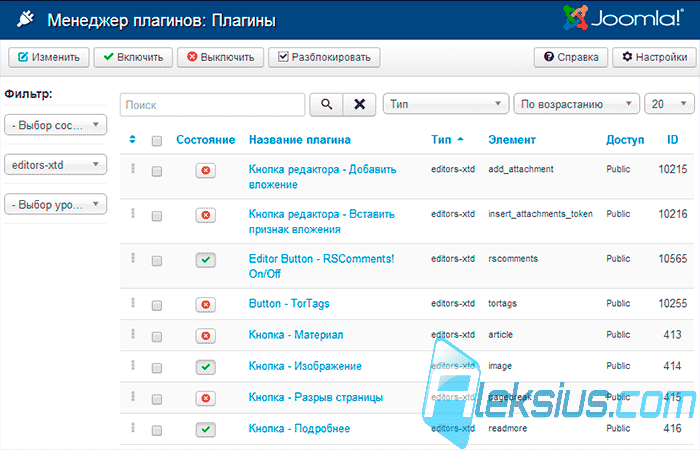The height and width of the screenshot is (450, 700).
Task: Sort by Тип column header
Action: [x=447, y=140]
